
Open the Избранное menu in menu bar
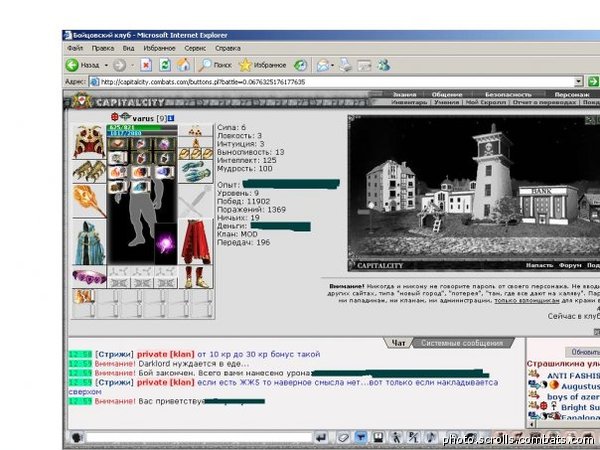pyautogui.click(x=159, y=48)
